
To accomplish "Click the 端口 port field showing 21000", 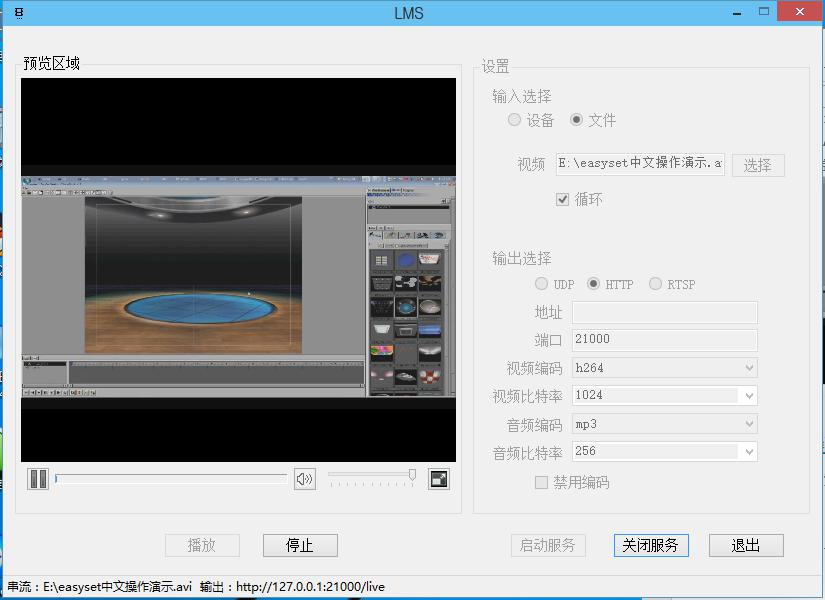I will [664, 340].
